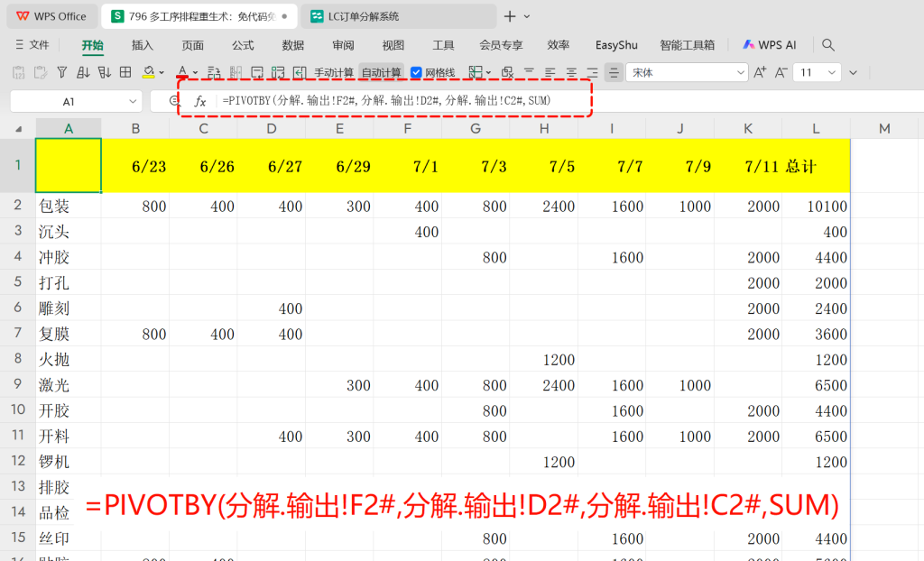
Task: Set top vertical alignment icon
Action: (529, 72)
